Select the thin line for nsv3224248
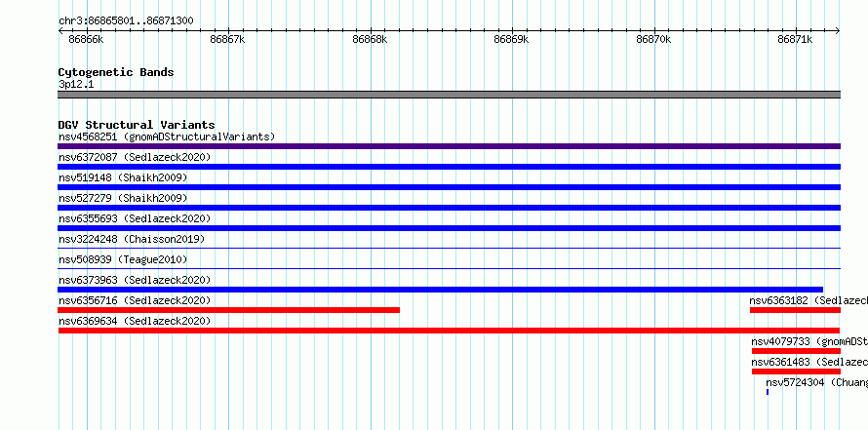Image resolution: width=868 pixels, height=430 pixels. pyautogui.click(x=449, y=249)
